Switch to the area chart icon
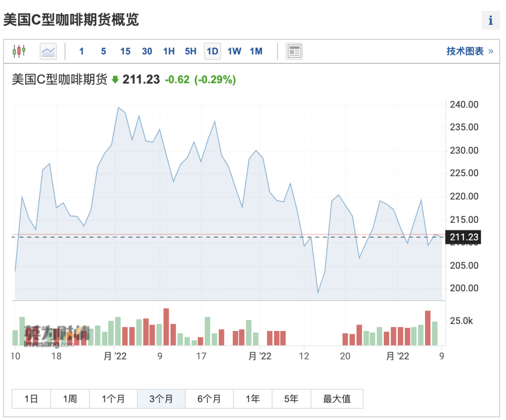 [x=47, y=51]
